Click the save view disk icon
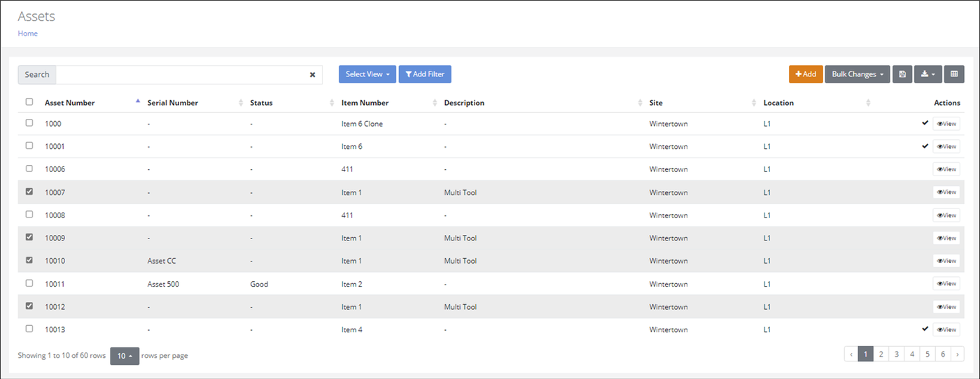 click(x=902, y=74)
